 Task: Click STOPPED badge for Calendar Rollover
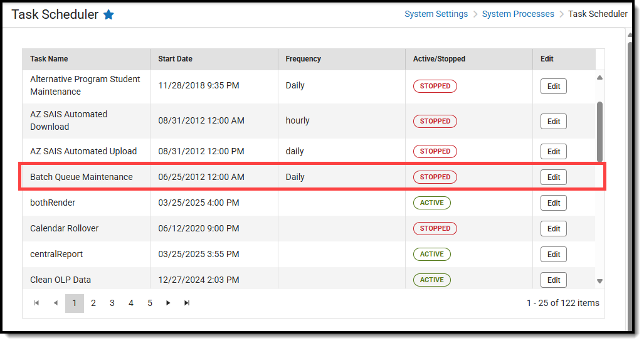click(x=435, y=228)
